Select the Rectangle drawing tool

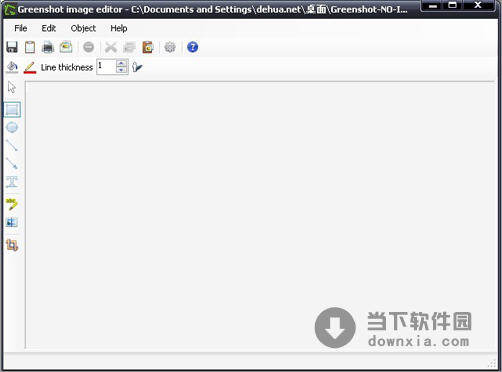(12, 110)
